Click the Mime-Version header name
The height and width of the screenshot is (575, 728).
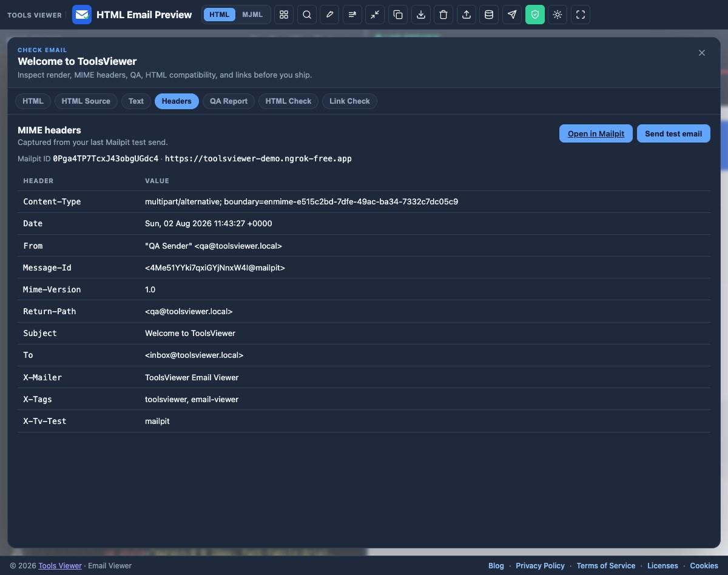pyautogui.click(x=52, y=289)
